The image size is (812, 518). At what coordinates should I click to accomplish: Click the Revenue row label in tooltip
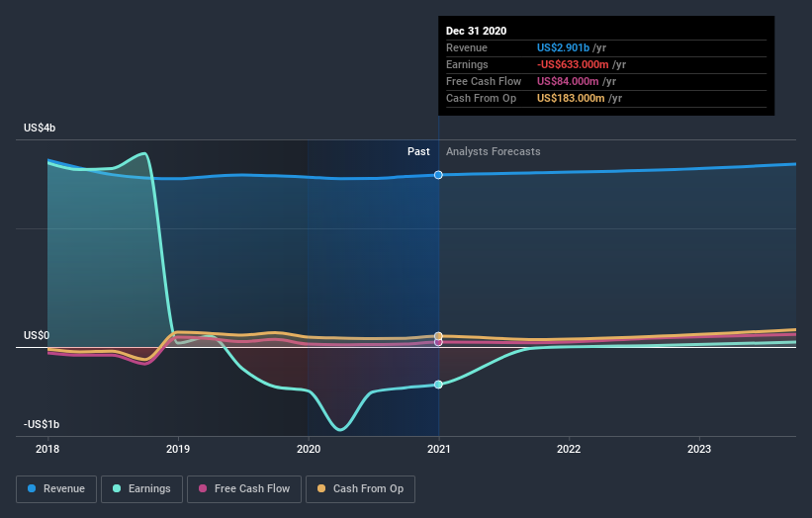pos(467,47)
